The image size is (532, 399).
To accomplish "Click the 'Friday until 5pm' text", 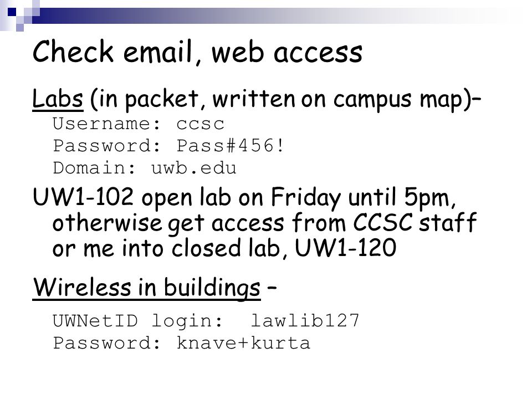I will point(362,197).
